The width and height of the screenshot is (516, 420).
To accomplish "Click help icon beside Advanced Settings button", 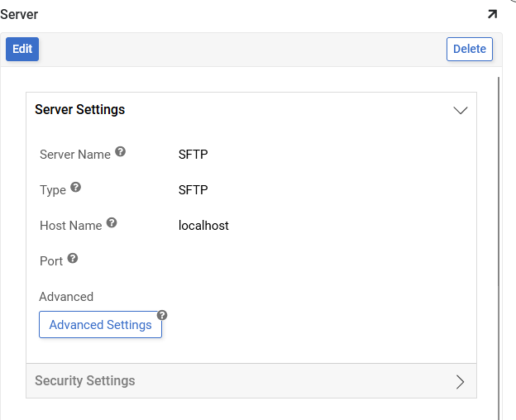I will coord(162,315).
